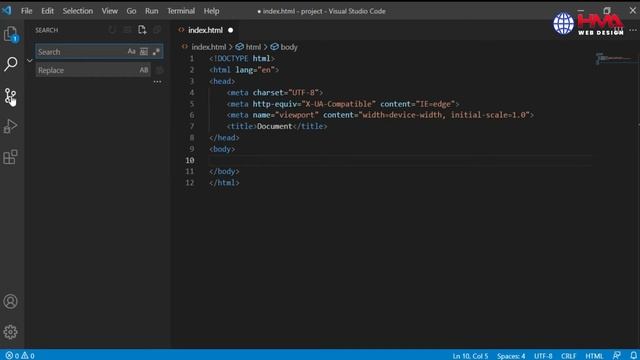
Task: Click the closing </body> tag on line 11
Action: click(x=224, y=171)
